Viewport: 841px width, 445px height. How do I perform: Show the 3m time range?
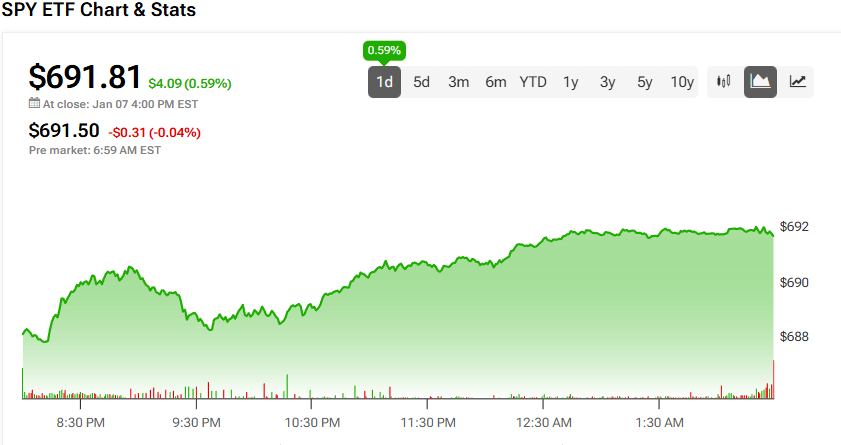[458, 82]
